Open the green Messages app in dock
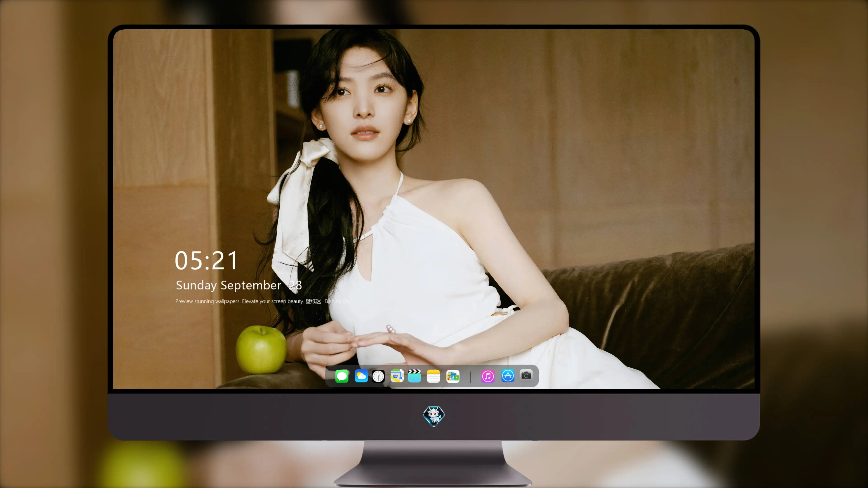Viewport: 868px width, 488px height. pos(342,376)
